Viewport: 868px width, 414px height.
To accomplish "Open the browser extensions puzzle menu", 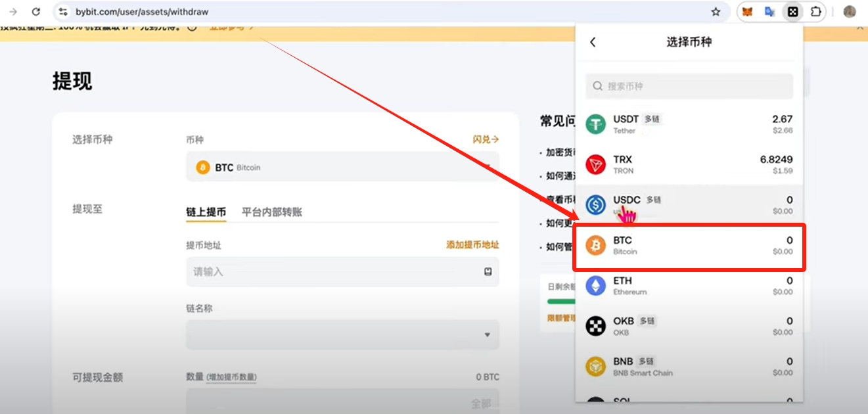I will (x=815, y=12).
